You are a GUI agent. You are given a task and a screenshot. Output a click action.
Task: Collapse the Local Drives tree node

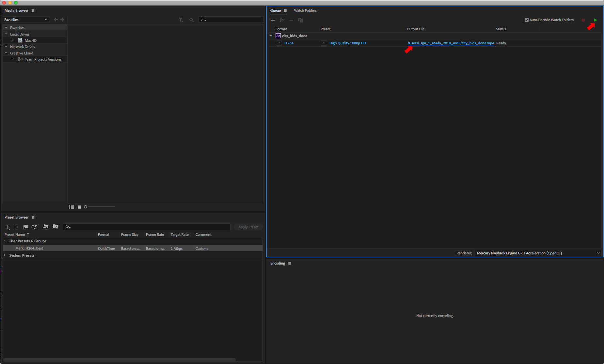pos(6,34)
